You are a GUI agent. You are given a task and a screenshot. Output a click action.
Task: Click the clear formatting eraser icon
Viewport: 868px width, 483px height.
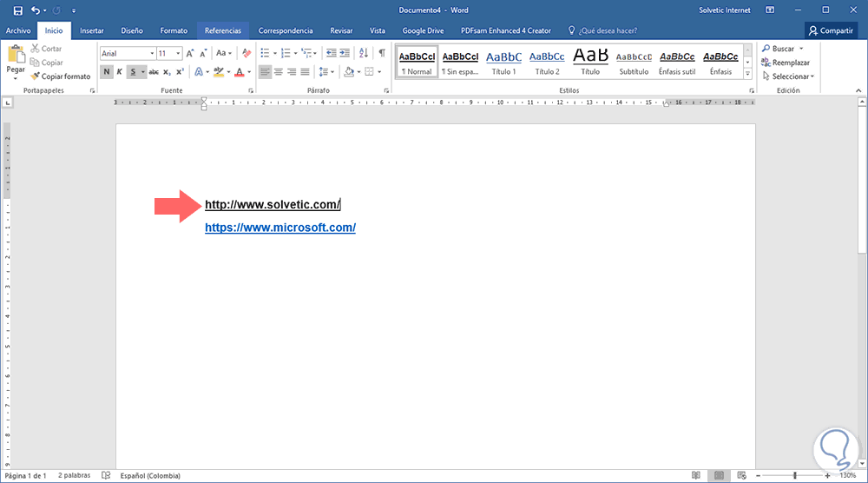coord(245,53)
